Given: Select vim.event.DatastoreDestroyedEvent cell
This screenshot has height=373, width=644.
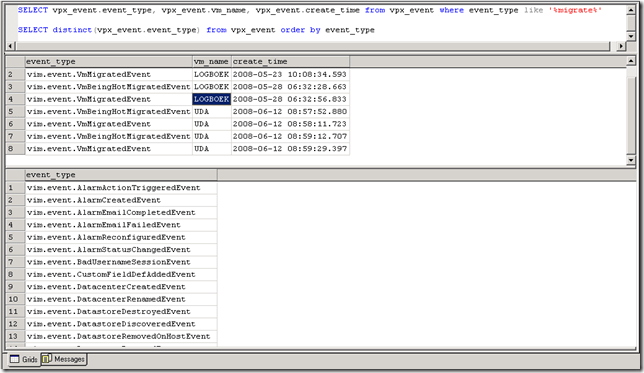Looking at the screenshot, I should pos(121,311).
